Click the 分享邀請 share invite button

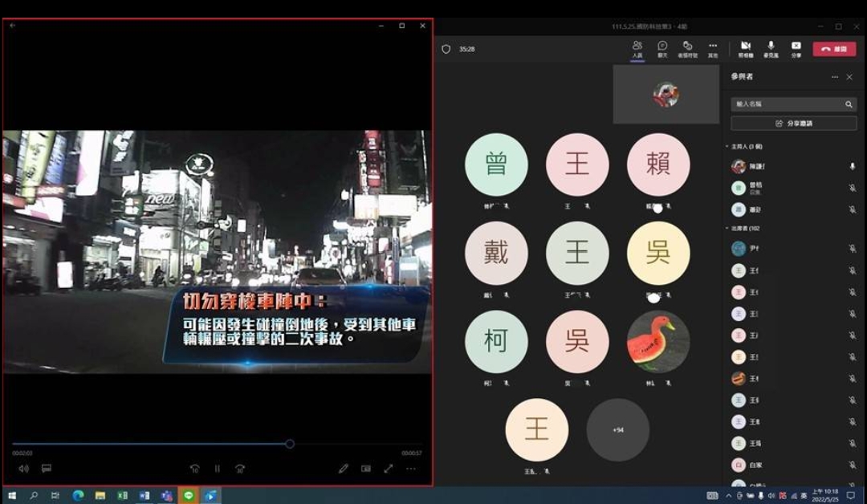(x=793, y=123)
